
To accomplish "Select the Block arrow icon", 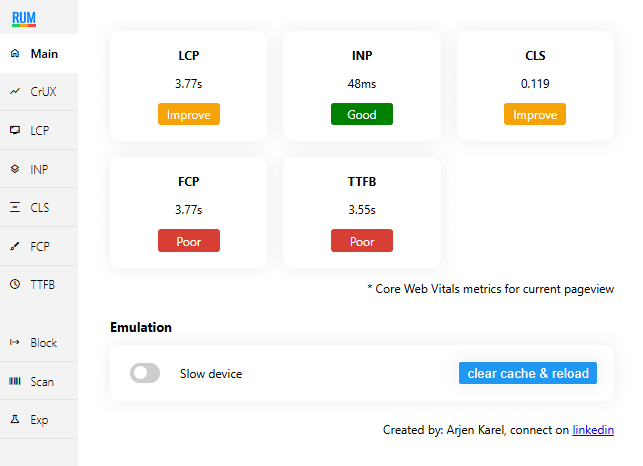I will point(15,342).
